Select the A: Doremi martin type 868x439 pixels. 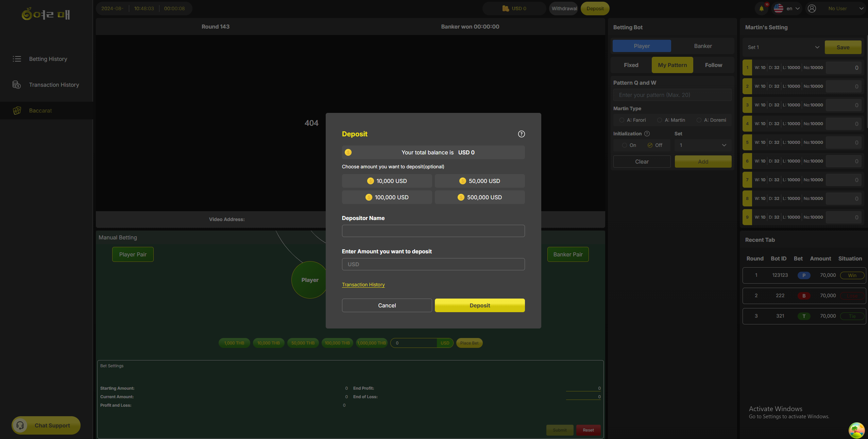point(699,120)
